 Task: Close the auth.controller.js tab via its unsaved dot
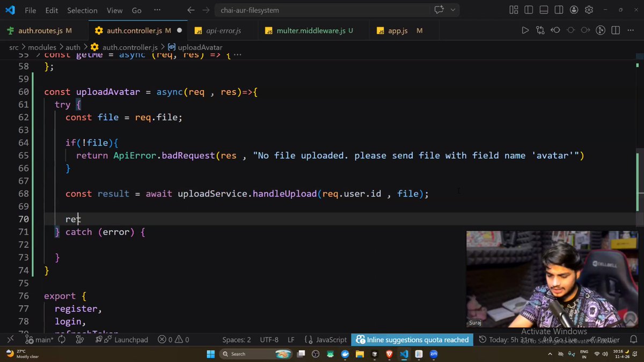[179, 31]
